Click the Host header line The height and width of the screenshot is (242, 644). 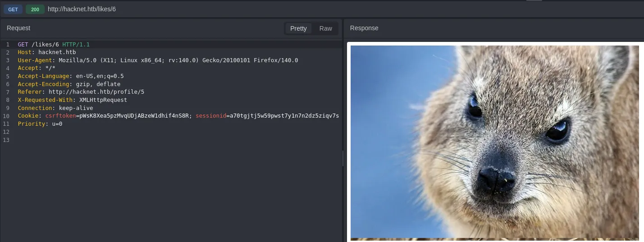pos(44,52)
